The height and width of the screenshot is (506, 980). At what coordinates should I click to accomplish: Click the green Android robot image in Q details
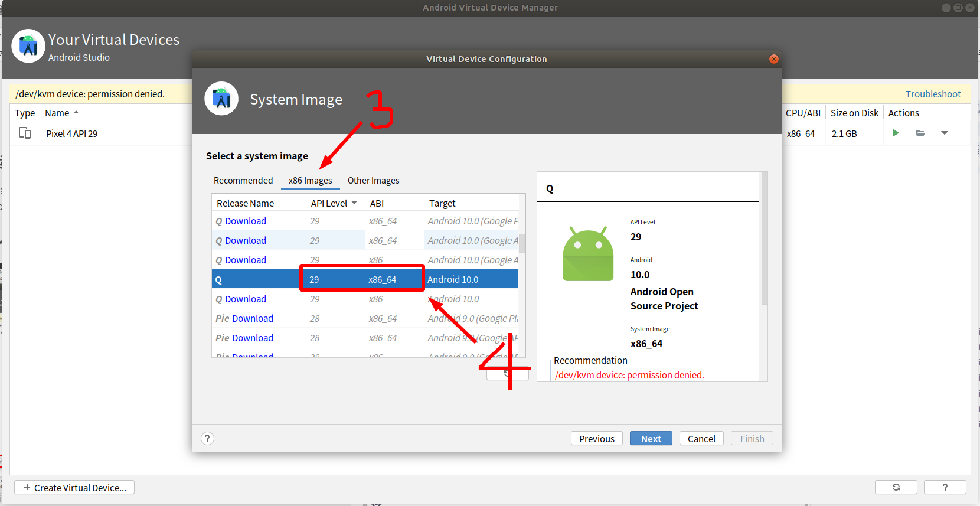tap(588, 254)
